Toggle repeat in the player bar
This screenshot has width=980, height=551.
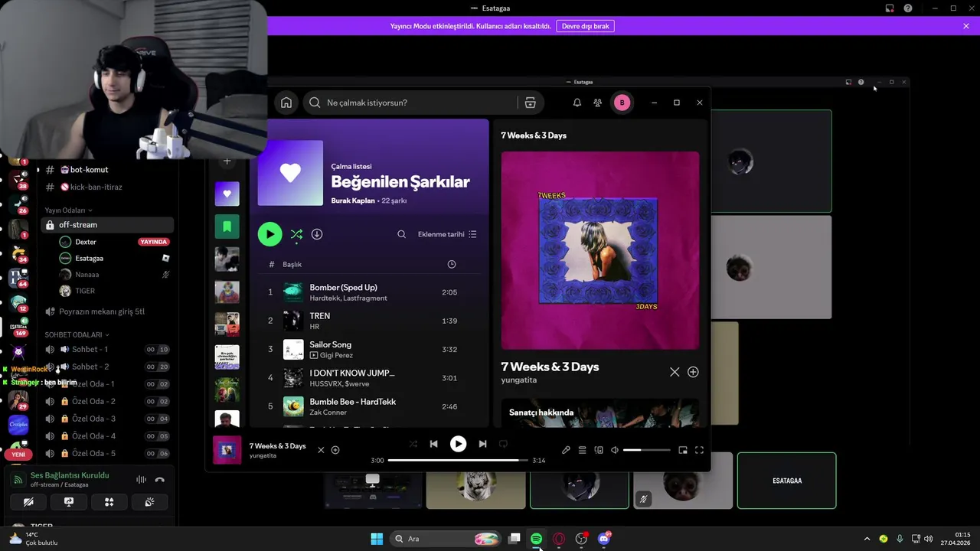(x=503, y=444)
